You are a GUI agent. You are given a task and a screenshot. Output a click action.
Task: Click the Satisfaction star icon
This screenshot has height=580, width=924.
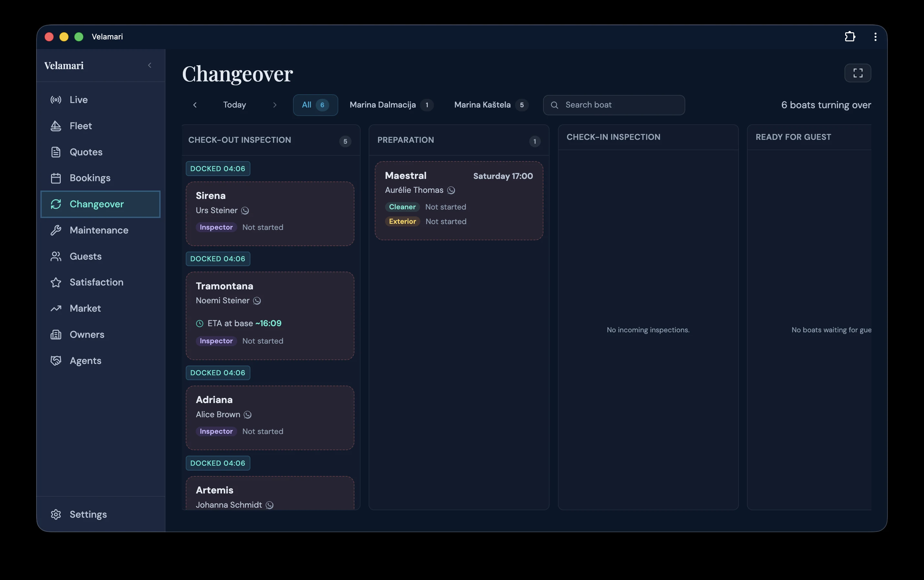56,282
